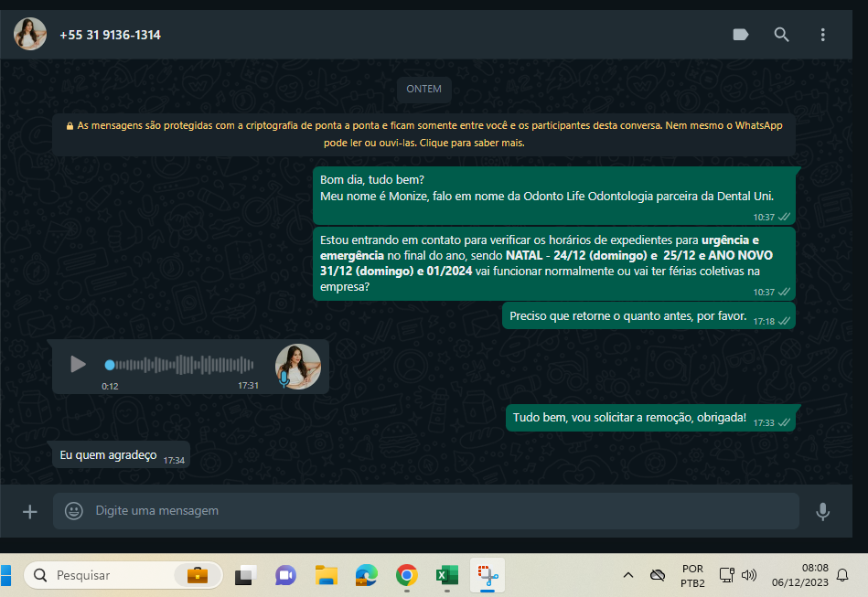Select the 'Bom dia, tudo bem?' message
868x597 pixels.
click(554, 196)
